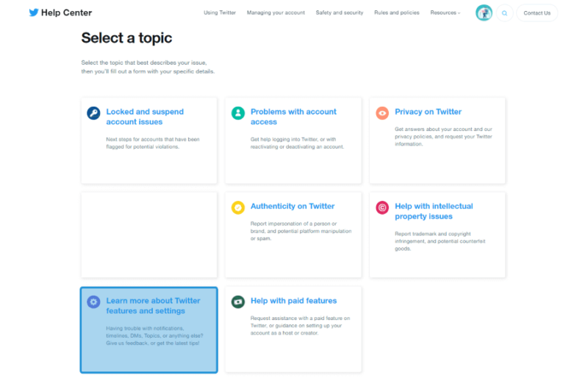The image size is (588, 384).
Task: Click 'Having trouble with notifications' description
Action: click(154, 335)
